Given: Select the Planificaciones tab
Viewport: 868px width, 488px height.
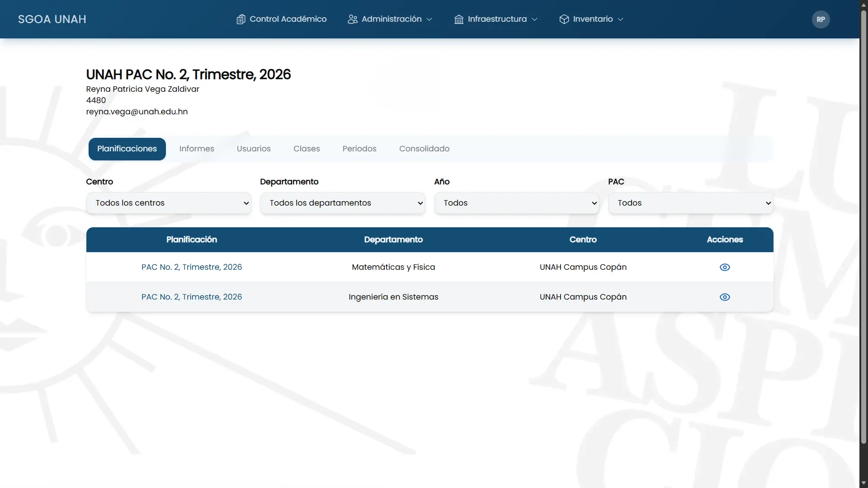Looking at the screenshot, I should [x=127, y=149].
